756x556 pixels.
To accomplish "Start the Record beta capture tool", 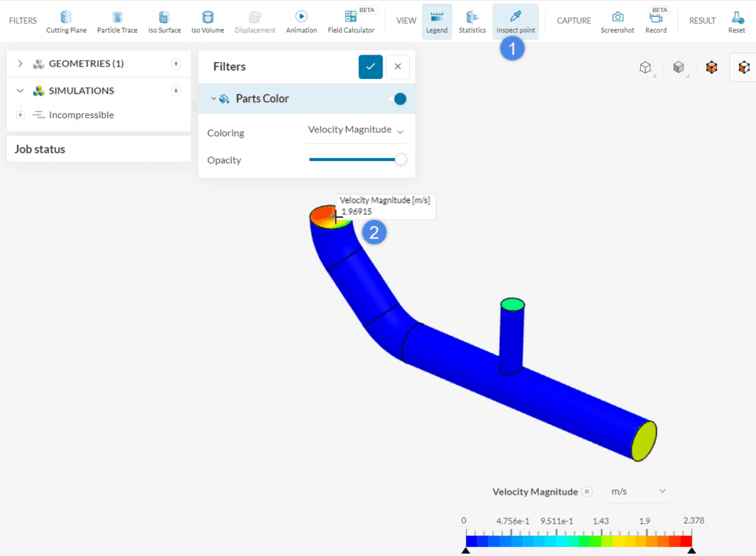I will [x=656, y=20].
